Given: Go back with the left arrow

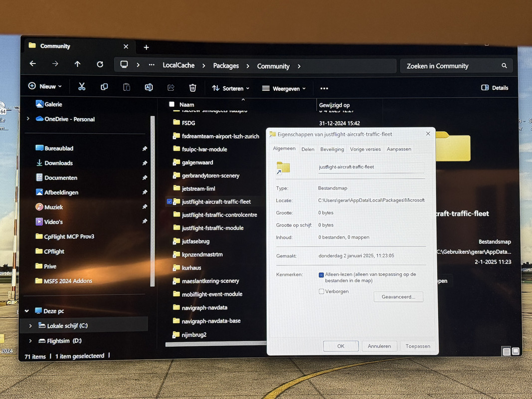Looking at the screenshot, I should point(33,63).
